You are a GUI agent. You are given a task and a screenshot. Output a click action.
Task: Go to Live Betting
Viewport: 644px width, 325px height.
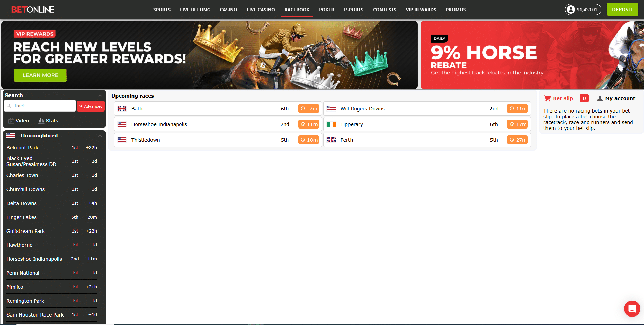click(x=195, y=10)
